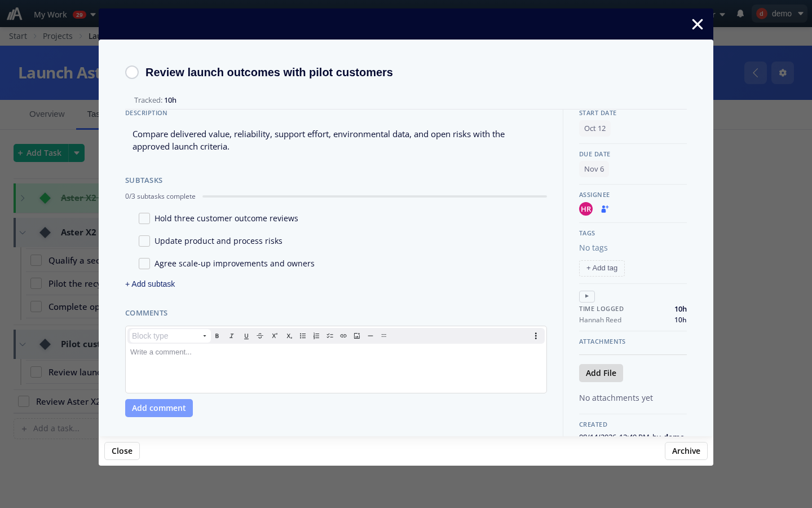Image resolution: width=812 pixels, height=508 pixels.
Task: Open the Add Task split dropdown arrow
Action: (77, 153)
